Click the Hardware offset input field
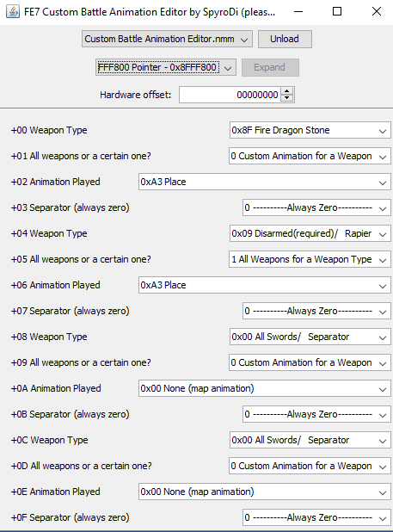 (230, 95)
